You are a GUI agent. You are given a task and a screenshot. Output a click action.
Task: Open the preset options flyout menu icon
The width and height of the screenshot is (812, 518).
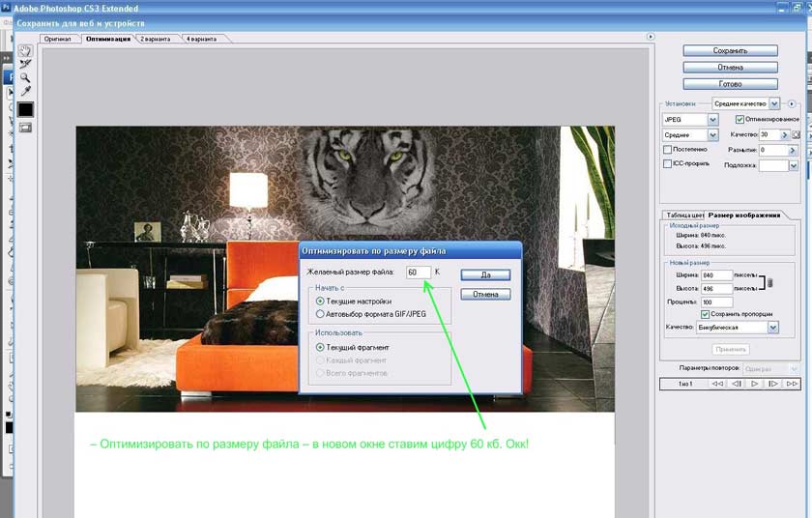(x=792, y=104)
